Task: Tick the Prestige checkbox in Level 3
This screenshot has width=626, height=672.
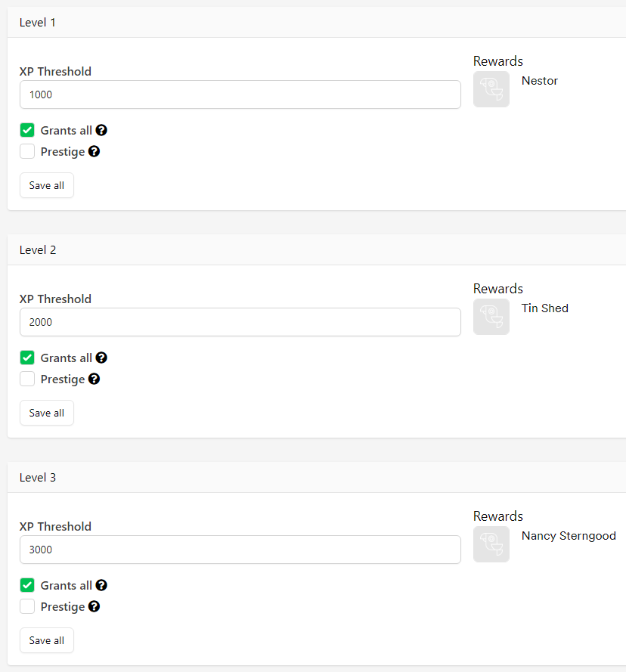Action: (x=27, y=606)
